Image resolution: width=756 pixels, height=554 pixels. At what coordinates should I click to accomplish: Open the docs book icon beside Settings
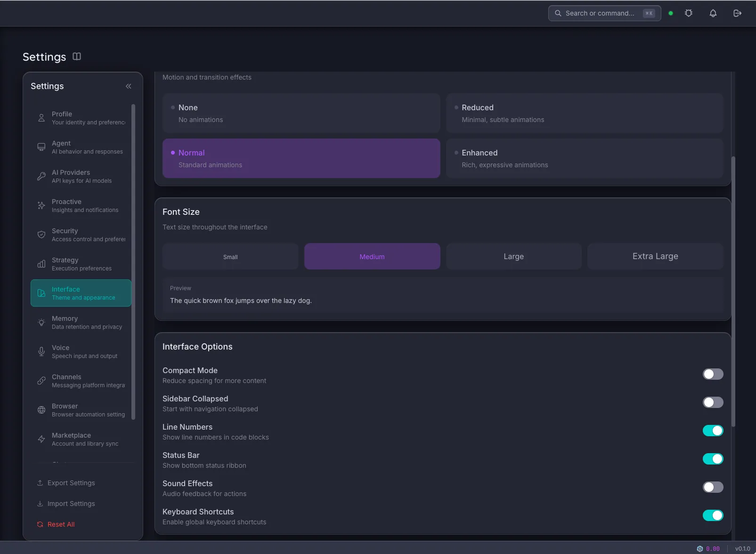coord(77,57)
